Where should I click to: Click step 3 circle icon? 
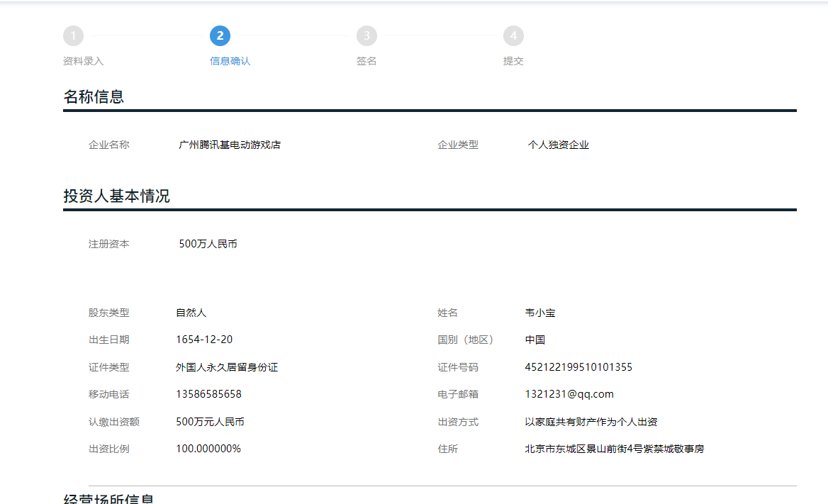pos(367,36)
